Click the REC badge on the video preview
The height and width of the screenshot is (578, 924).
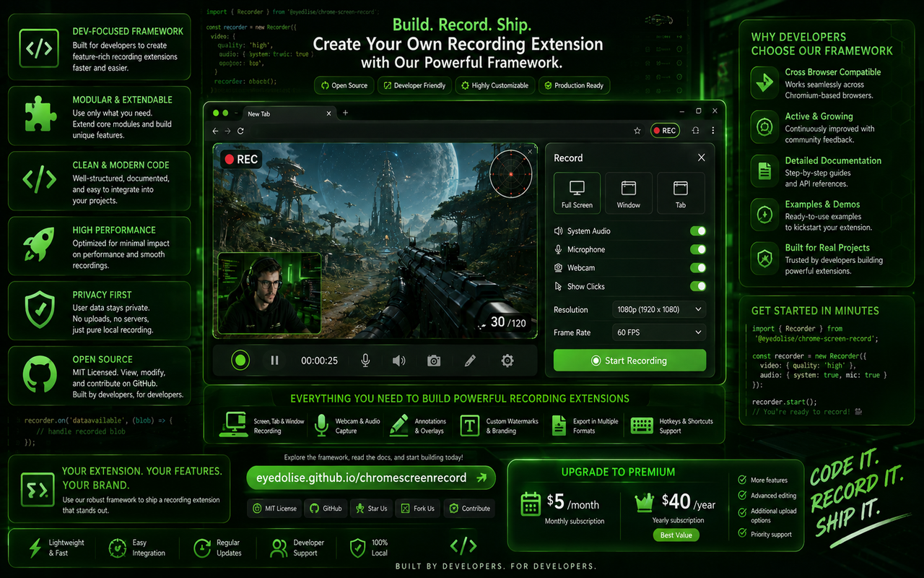(241, 160)
